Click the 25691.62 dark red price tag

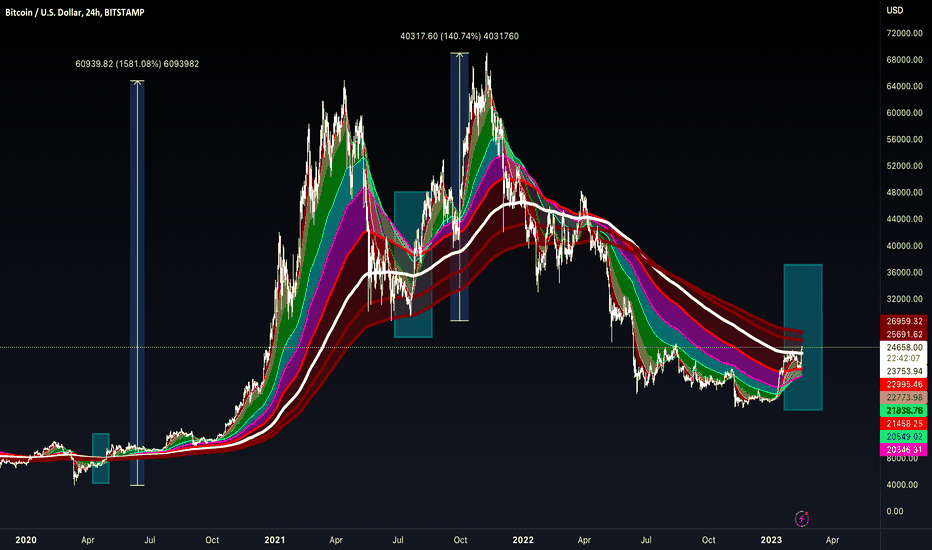pyautogui.click(x=903, y=334)
